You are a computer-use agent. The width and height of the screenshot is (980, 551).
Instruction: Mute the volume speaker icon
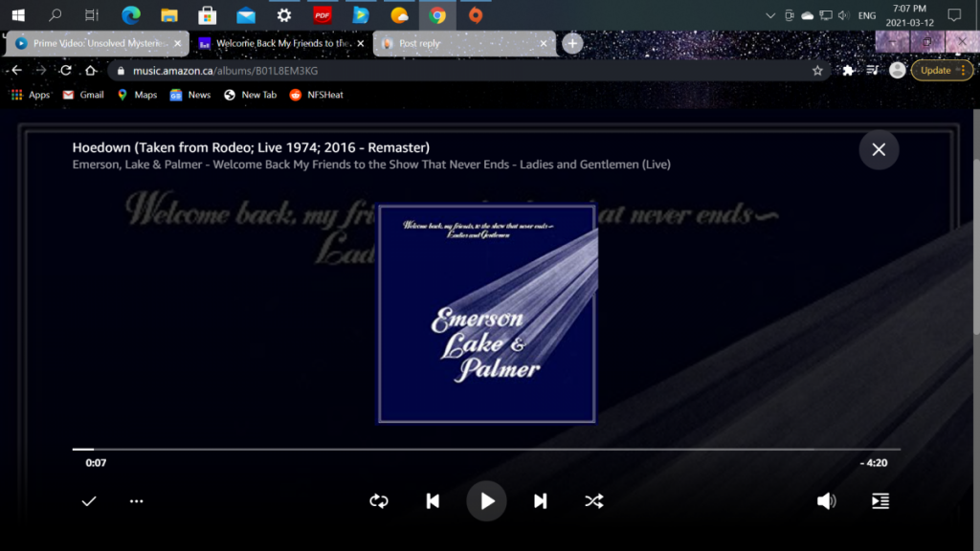pyautogui.click(x=826, y=501)
